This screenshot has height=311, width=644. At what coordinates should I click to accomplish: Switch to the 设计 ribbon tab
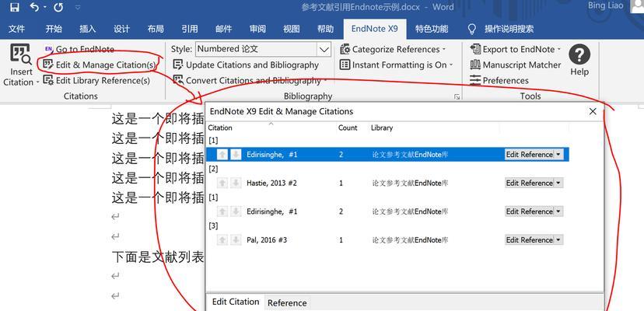click(x=121, y=29)
